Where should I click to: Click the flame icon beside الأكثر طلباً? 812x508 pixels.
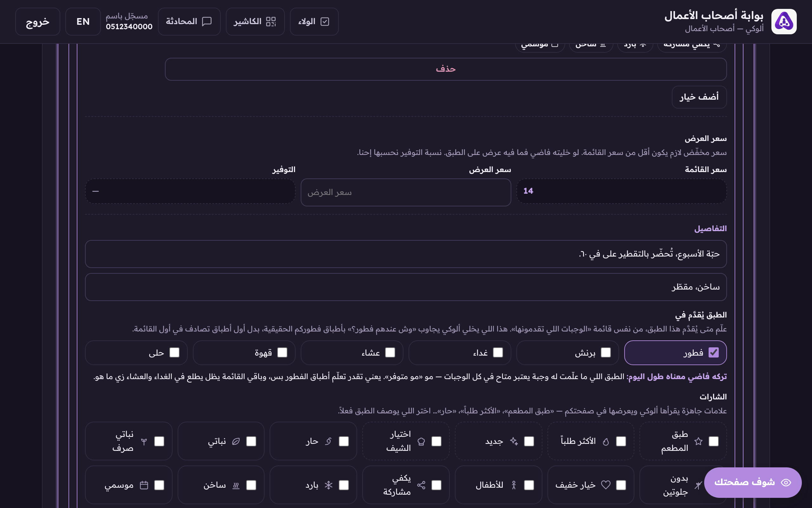(x=606, y=441)
